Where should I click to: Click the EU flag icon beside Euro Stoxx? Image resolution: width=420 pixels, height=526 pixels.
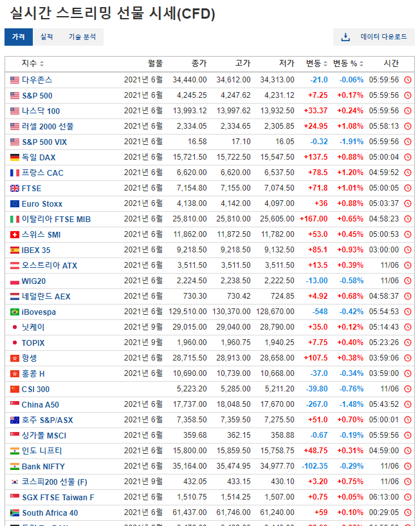tap(15, 203)
